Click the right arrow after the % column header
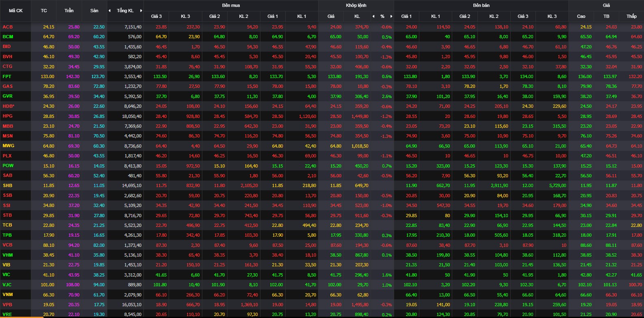Screen dimensions: 644x318 tap(391, 16)
